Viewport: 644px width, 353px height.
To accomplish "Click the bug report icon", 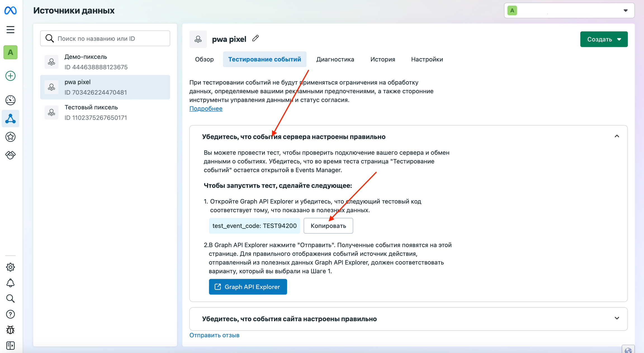I will (x=10, y=330).
